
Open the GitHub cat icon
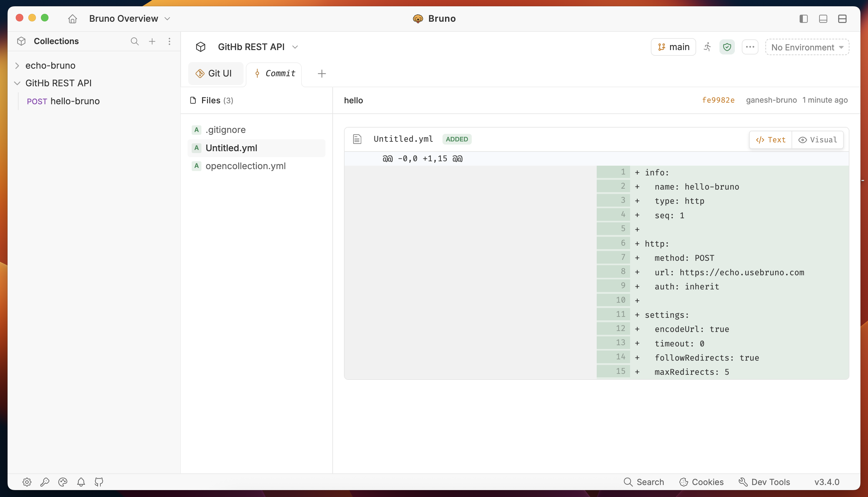pos(99,482)
